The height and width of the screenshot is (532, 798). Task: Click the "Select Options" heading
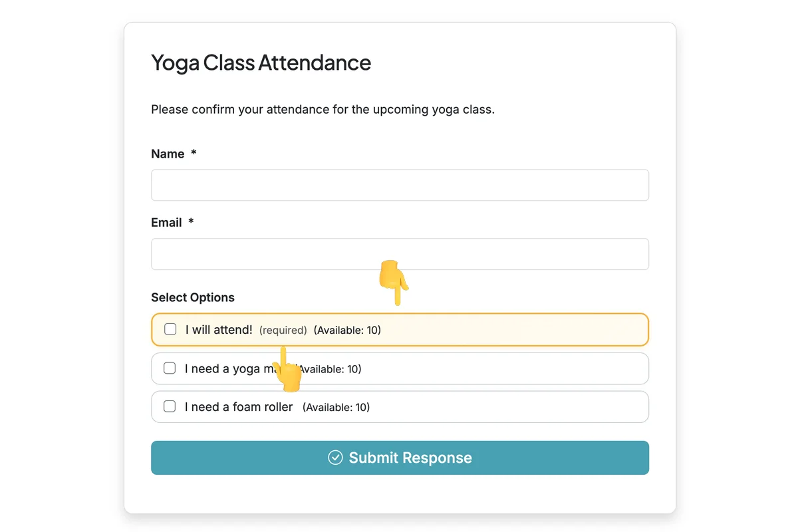click(193, 297)
